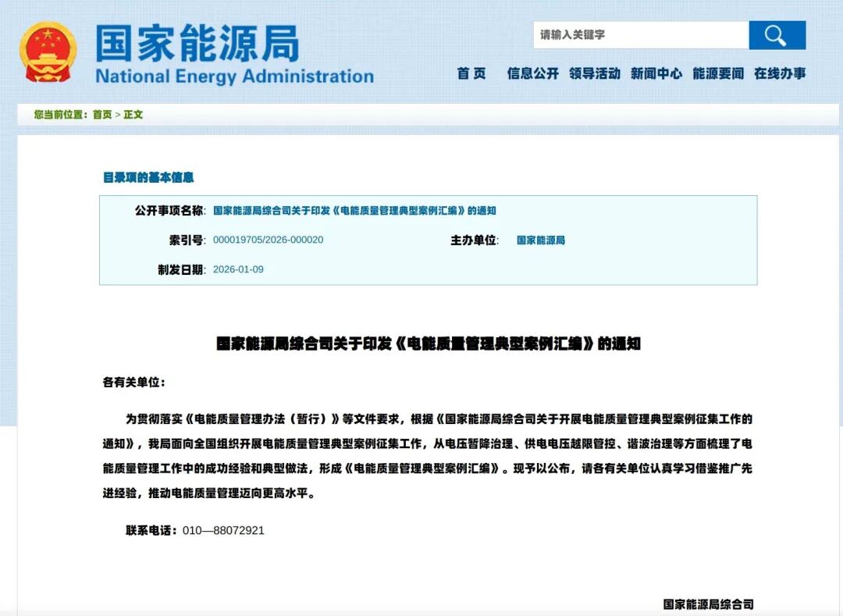Click the 您当前位置 label

61,115
